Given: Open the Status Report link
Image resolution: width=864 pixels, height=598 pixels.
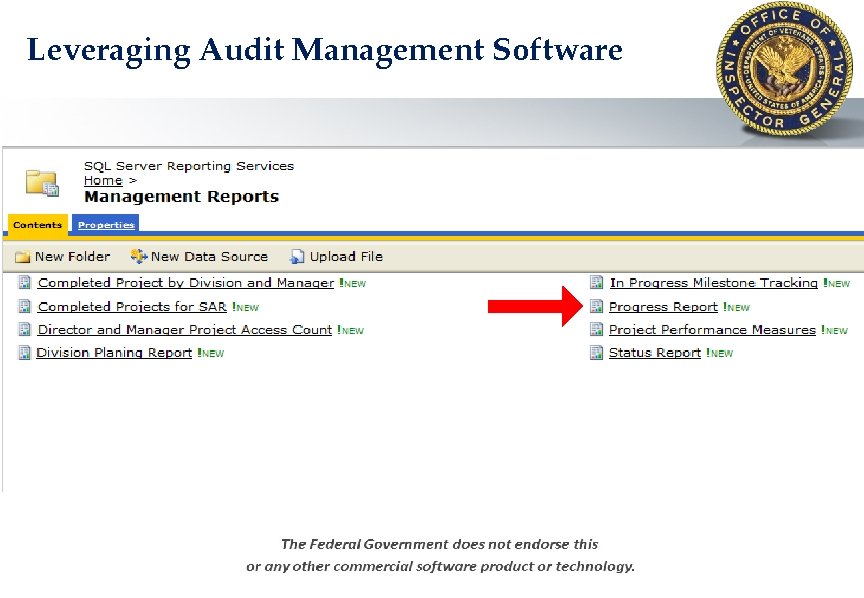Looking at the screenshot, I should pos(655,353).
